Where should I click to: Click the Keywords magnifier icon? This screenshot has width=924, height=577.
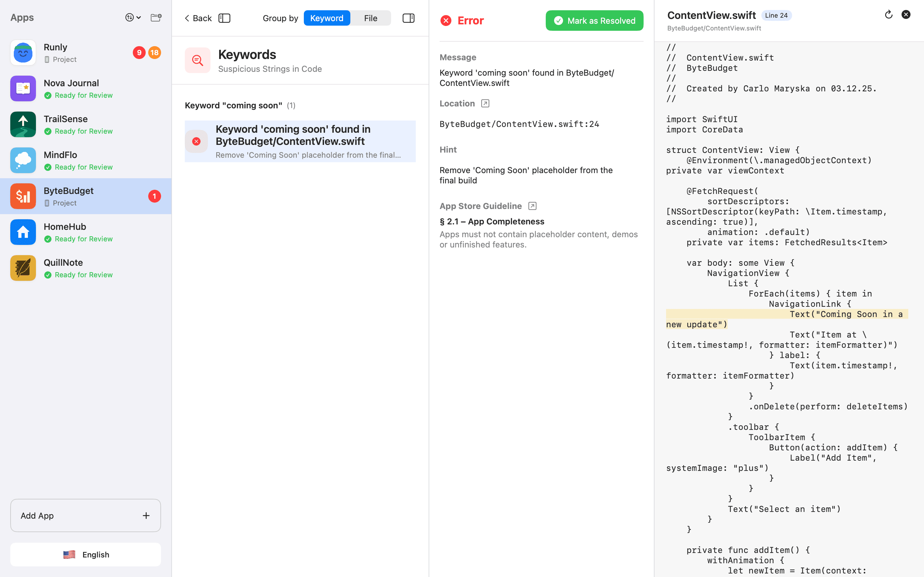[x=197, y=60]
